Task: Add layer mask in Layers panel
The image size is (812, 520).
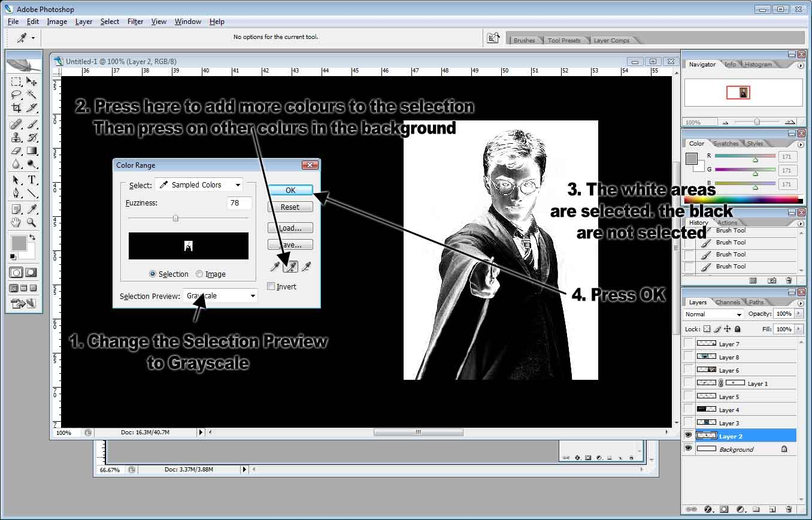Action: tap(723, 509)
